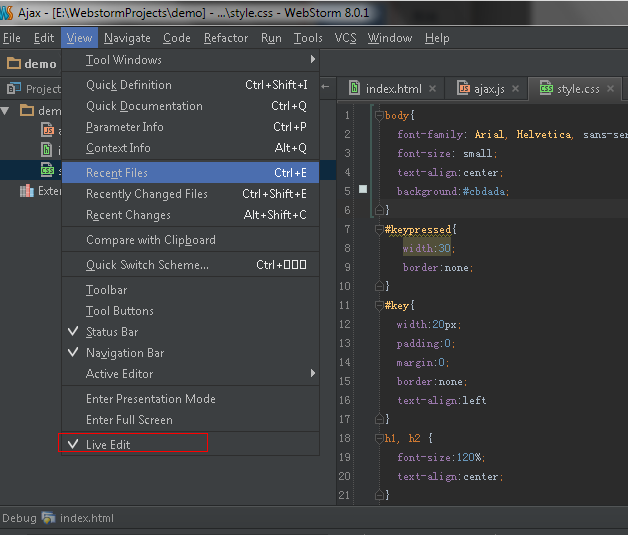Select Context Info menu entry

tap(191, 148)
